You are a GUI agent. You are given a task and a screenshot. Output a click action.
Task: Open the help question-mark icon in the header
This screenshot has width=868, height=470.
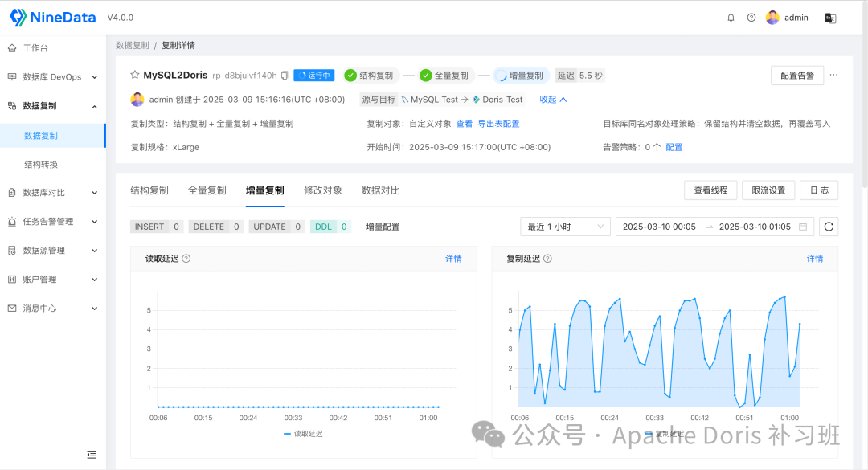click(x=751, y=17)
